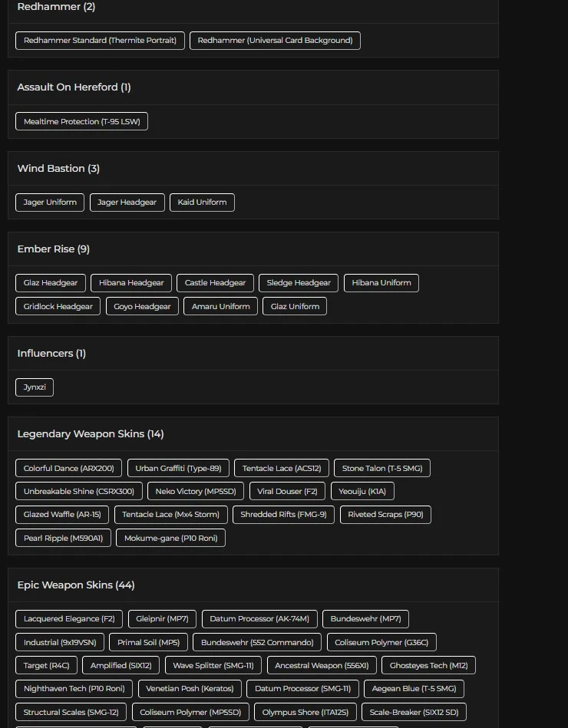Select Venetian Posh (Keratos) skin
The image size is (568, 728).
(x=190, y=689)
